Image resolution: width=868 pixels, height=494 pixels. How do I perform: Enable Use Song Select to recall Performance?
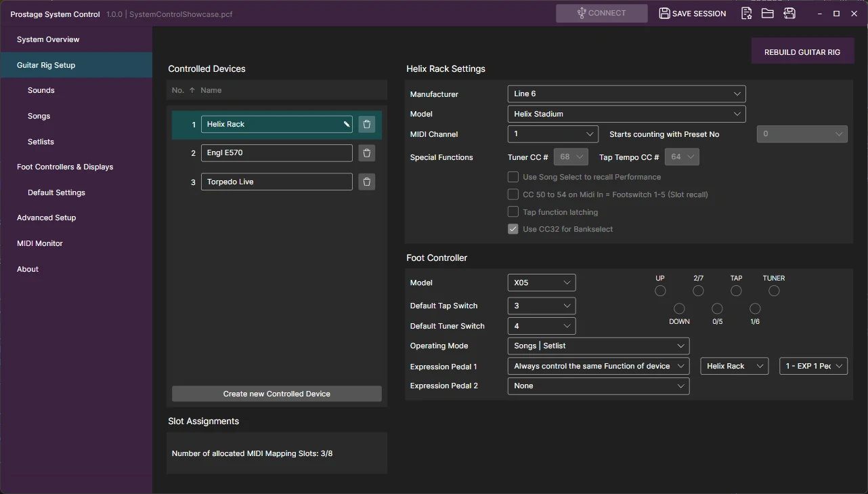click(513, 177)
